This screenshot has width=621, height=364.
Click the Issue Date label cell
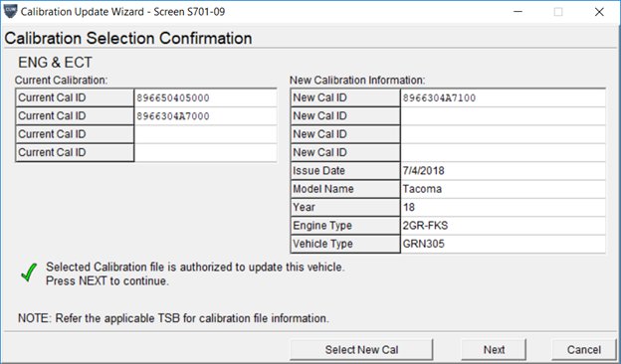click(x=345, y=170)
